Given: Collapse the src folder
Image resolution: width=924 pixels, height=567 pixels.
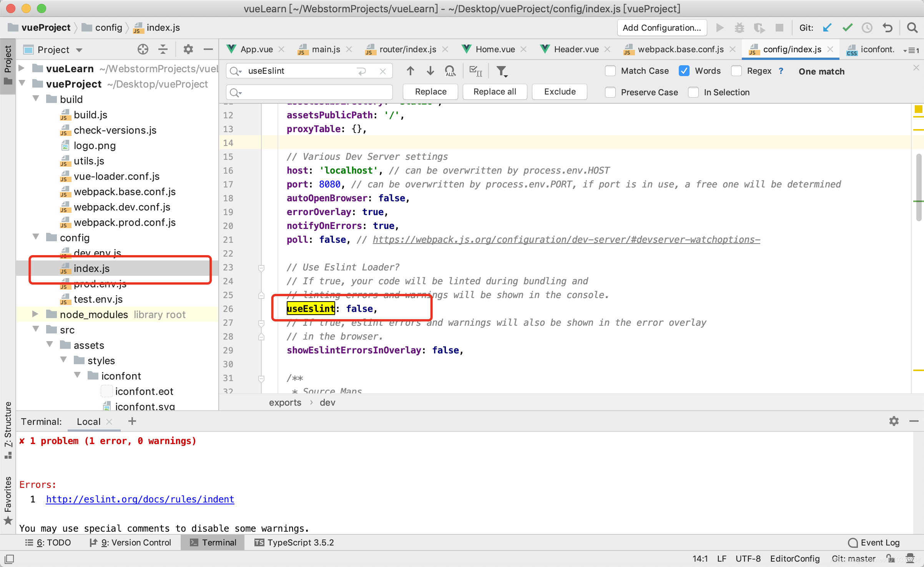Looking at the screenshot, I should click(36, 329).
